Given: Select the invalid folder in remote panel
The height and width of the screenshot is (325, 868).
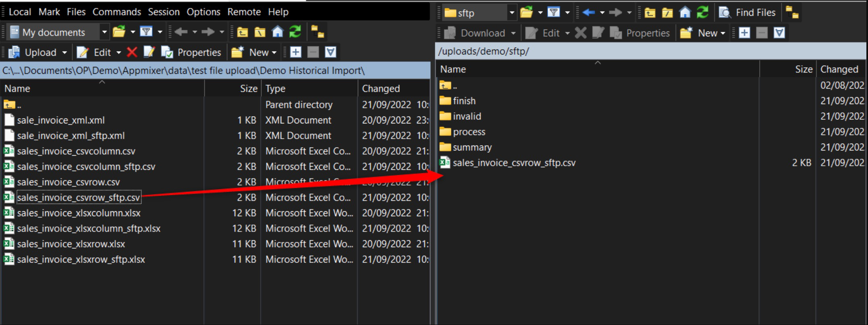Looking at the screenshot, I should click(467, 117).
